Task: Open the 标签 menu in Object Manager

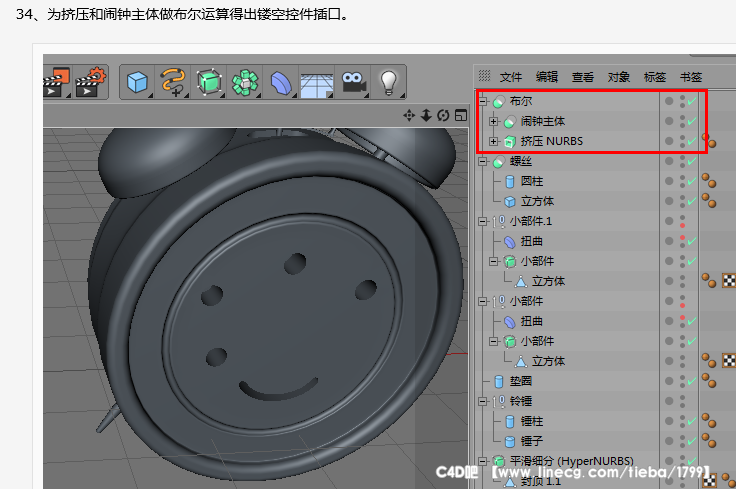Action: (x=655, y=77)
